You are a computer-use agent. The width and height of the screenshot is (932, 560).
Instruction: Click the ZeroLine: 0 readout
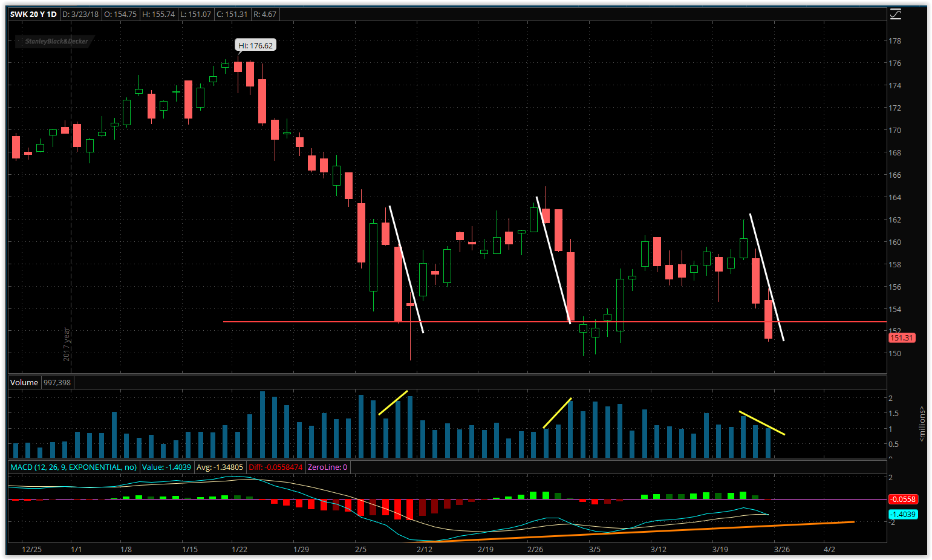click(327, 467)
